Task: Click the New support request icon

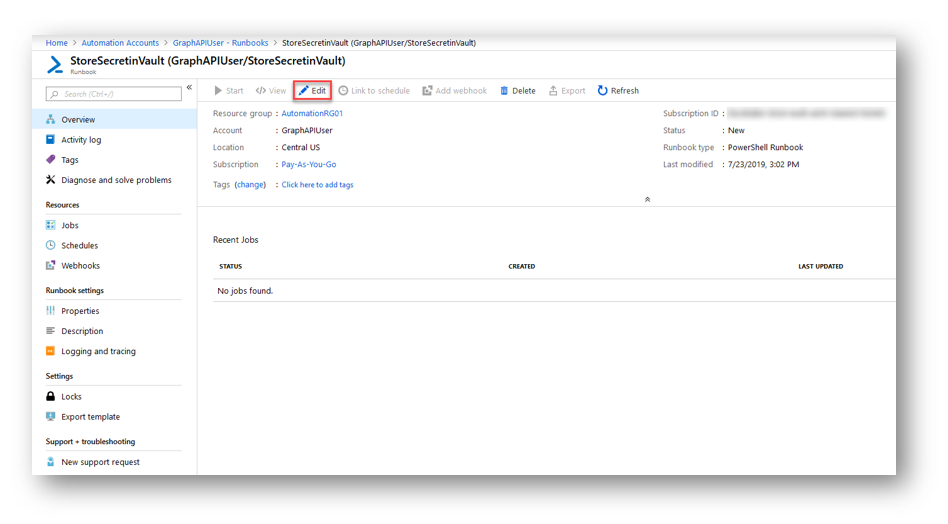Action: (51, 461)
